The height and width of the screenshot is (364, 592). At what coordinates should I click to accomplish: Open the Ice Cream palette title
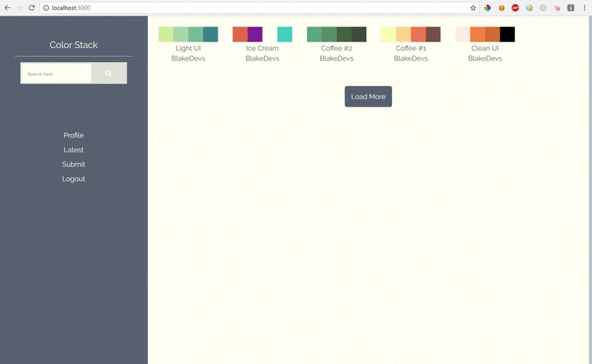(x=263, y=48)
